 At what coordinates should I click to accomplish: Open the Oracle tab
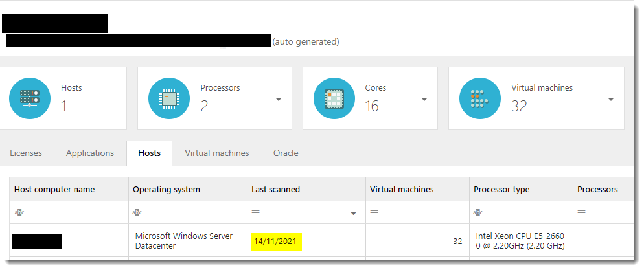[286, 153]
